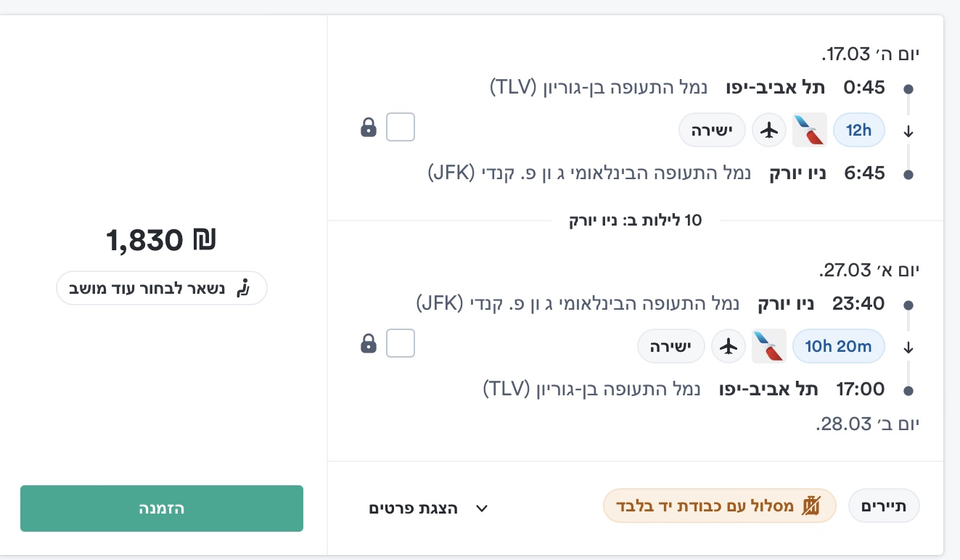Click the נשאר לבחור עוד מושב button
Screen dimensions: 960x560
point(161,289)
